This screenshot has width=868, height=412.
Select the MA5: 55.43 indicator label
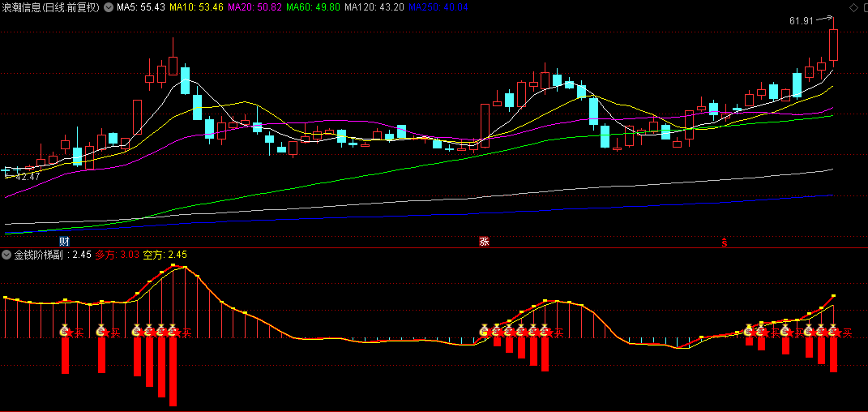click(140, 7)
